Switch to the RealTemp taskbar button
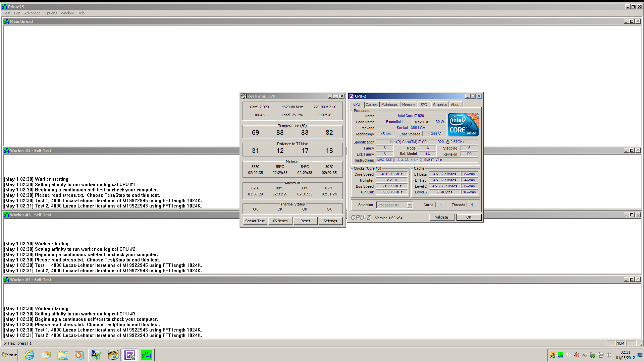This screenshot has width=644, height=362. 113,355
